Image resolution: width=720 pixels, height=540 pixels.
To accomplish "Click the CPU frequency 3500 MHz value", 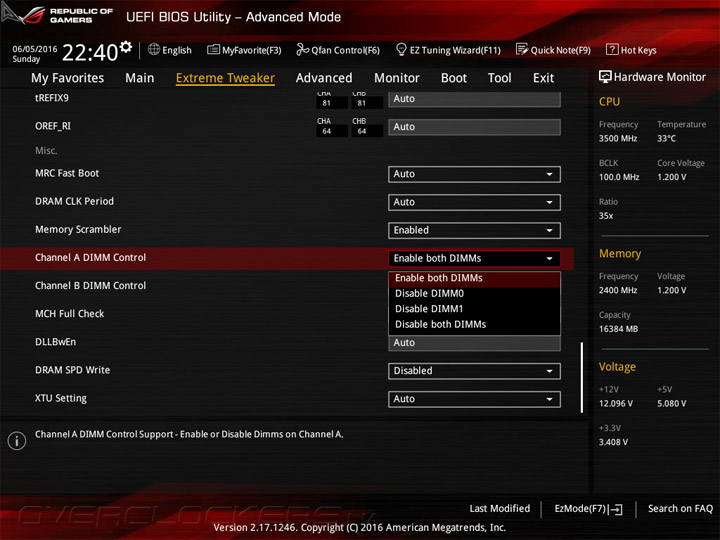I will click(618, 139).
